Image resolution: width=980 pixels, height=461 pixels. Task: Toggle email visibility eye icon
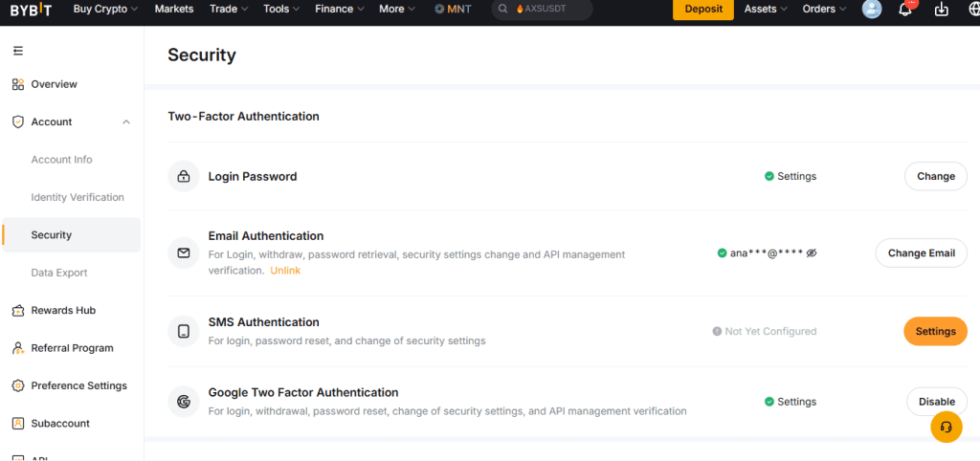(x=812, y=253)
